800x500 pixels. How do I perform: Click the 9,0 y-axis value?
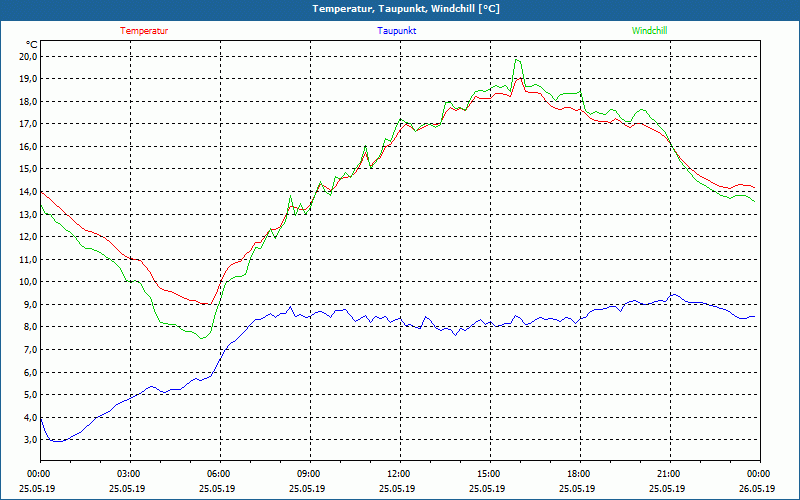tap(31, 305)
